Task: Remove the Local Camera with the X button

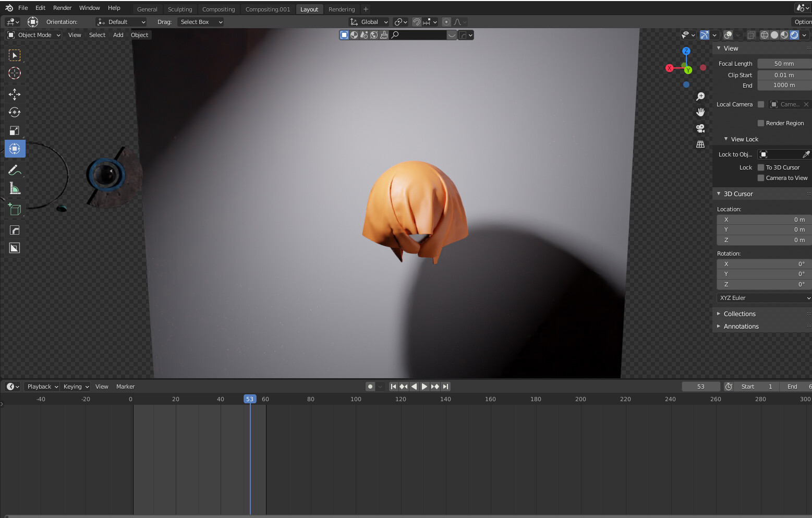Action: point(806,104)
